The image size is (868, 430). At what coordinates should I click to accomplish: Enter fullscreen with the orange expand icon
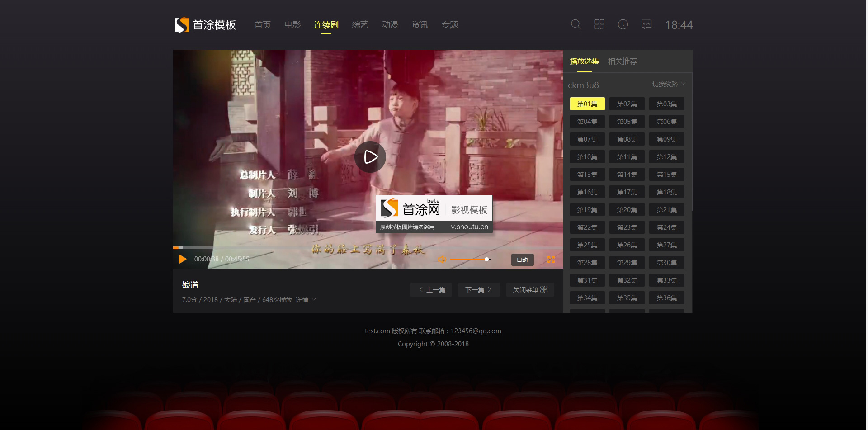click(x=551, y=260)
